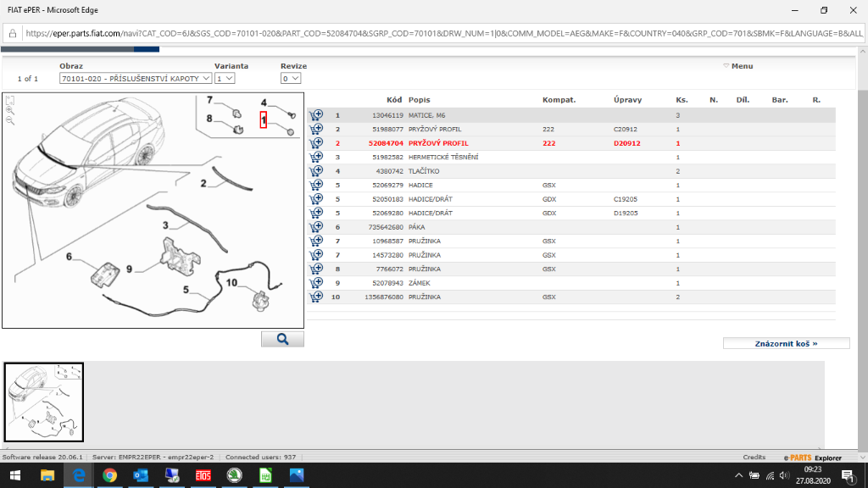Open the Revize dropdown
This screenshot has height=488, width=868.
pos(291,78)
